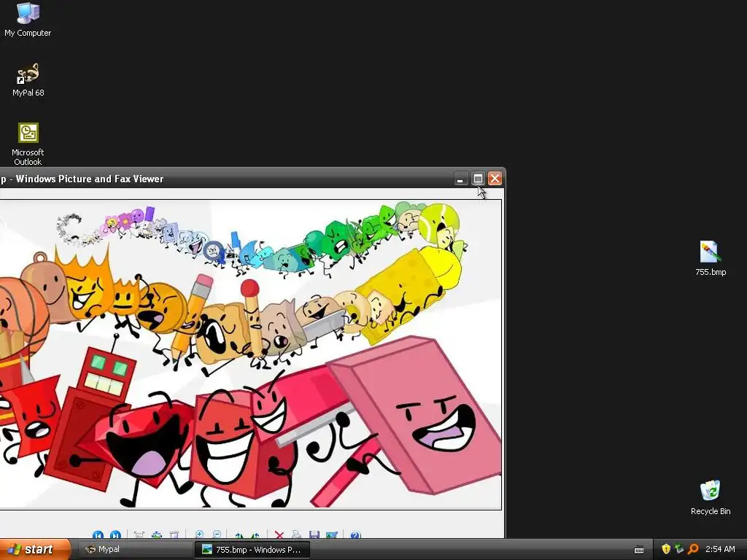Zoom out using the magnifier minus icon
The width and height of the screenshot is (747, 560).
point(217,534)
